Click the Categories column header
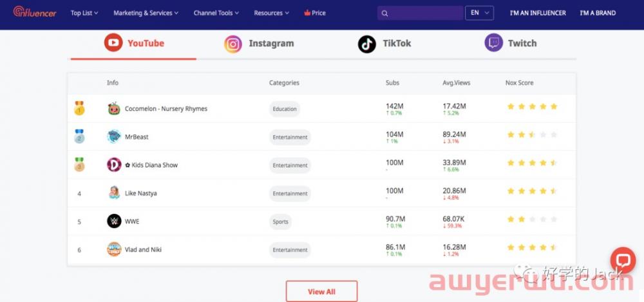 (284, 82)
